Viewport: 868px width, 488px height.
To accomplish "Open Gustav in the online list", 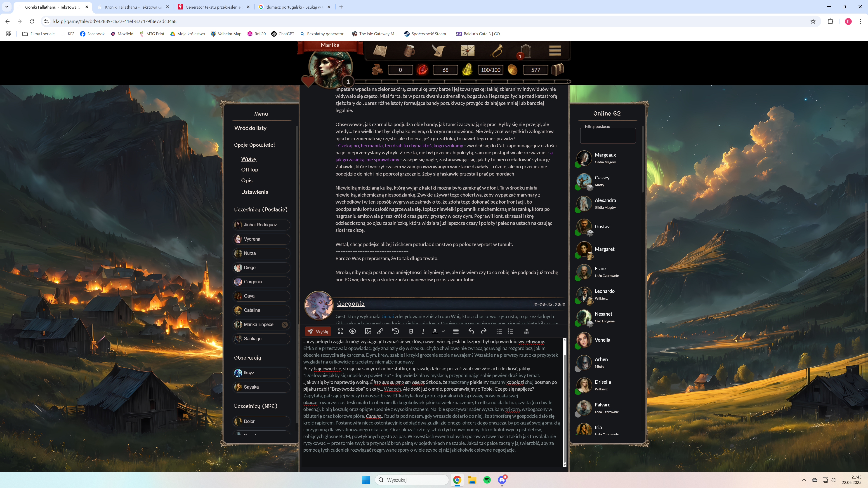I will pos(602,226).
